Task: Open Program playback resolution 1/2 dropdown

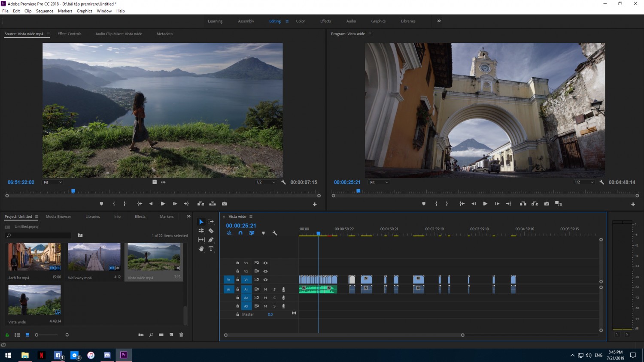Action: pos(584,182)
